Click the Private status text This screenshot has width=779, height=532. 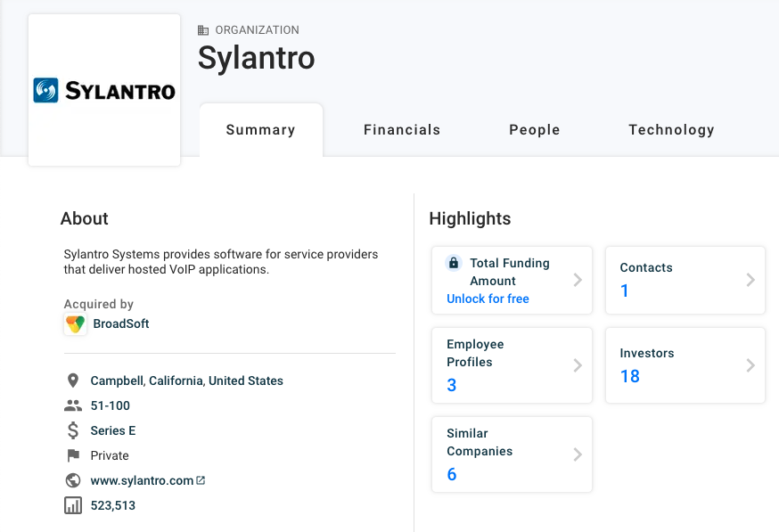[x=110, y=455]
